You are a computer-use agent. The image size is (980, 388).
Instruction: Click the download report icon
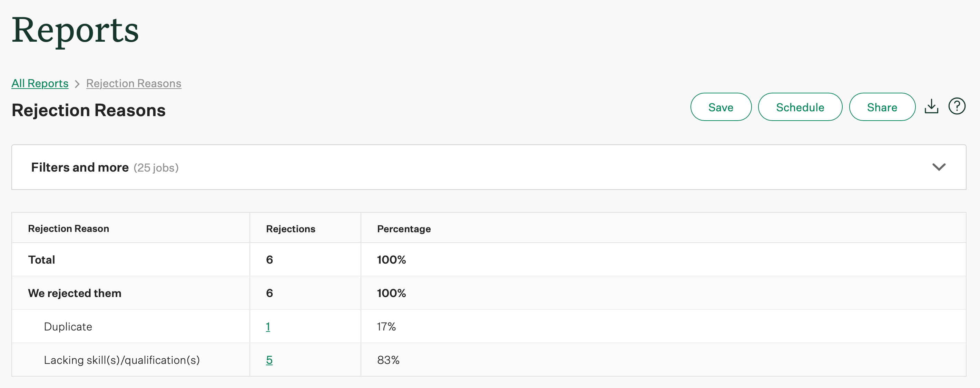pyautogui.click(x=931, y=106)
